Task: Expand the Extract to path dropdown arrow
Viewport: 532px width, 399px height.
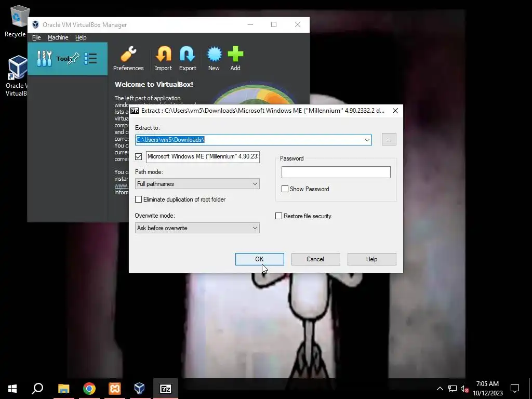Action: (367, 140)
